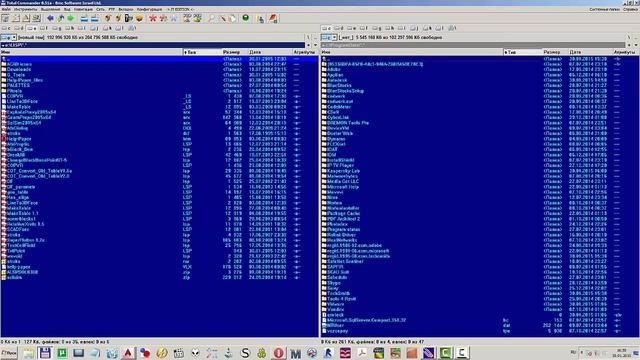Go to the root directory in the right panel

pos(629,38)
